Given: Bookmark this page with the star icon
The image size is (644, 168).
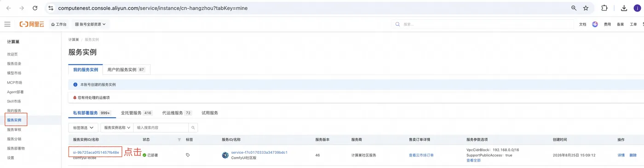Looking at the screenshot, I should coord(586,8).
